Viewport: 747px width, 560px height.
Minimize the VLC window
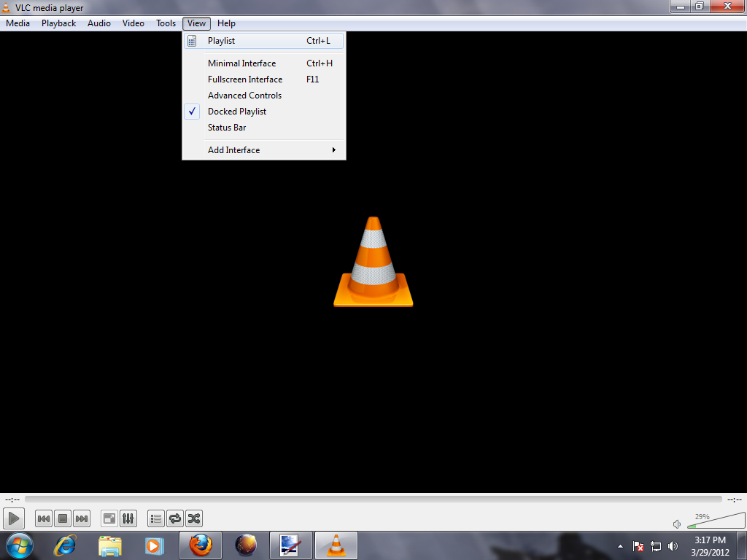coord(681,7)
